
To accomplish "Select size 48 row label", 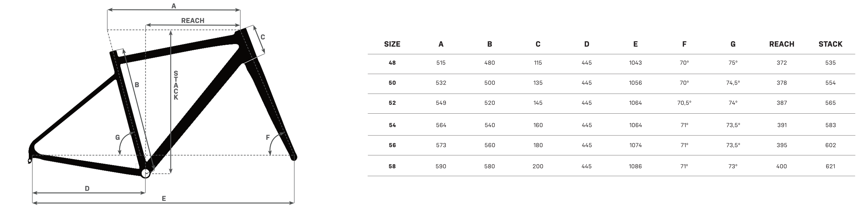I will [392, 63].
